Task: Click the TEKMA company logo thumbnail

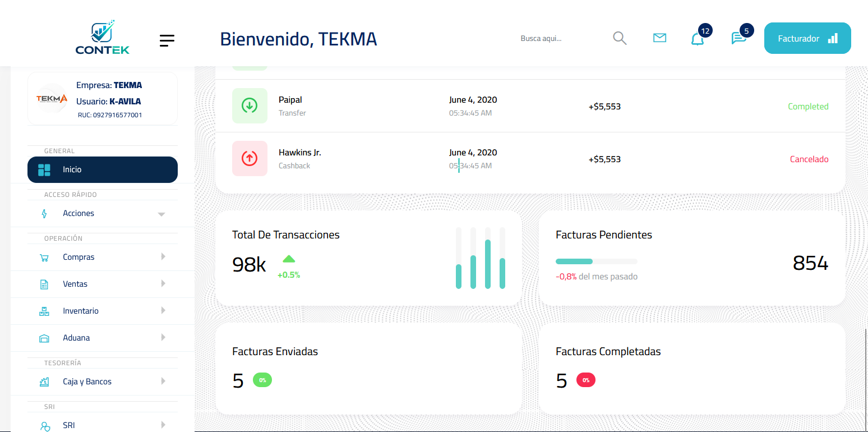Action: click(x=52, y=99)
